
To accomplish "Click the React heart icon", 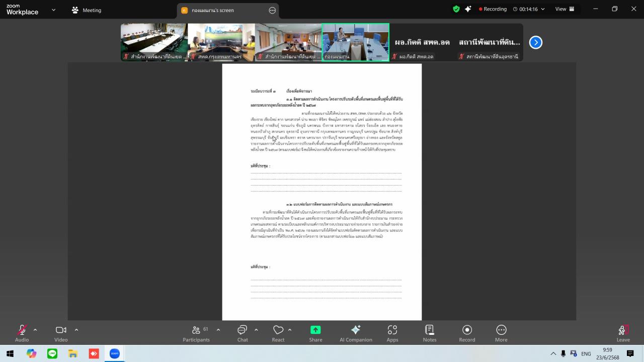I will point(278,330).
